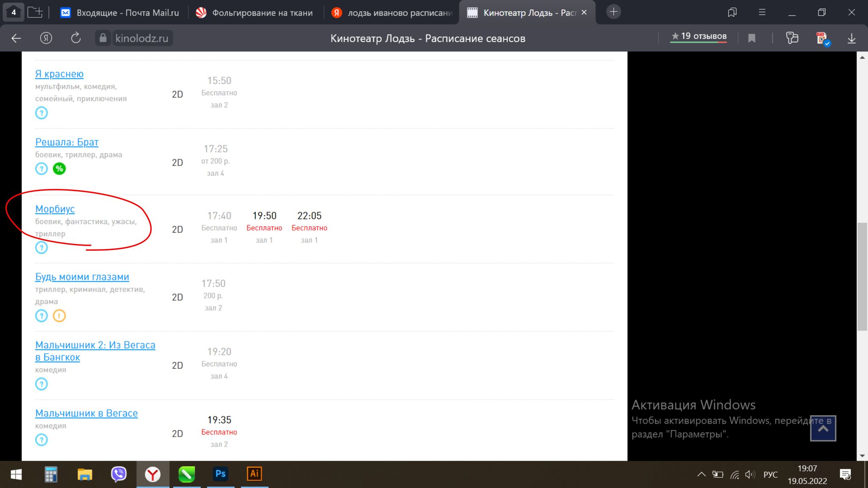Click the padlock site security icon
The height and width of the screenshot is (488, 868).
tap(103, 38)
